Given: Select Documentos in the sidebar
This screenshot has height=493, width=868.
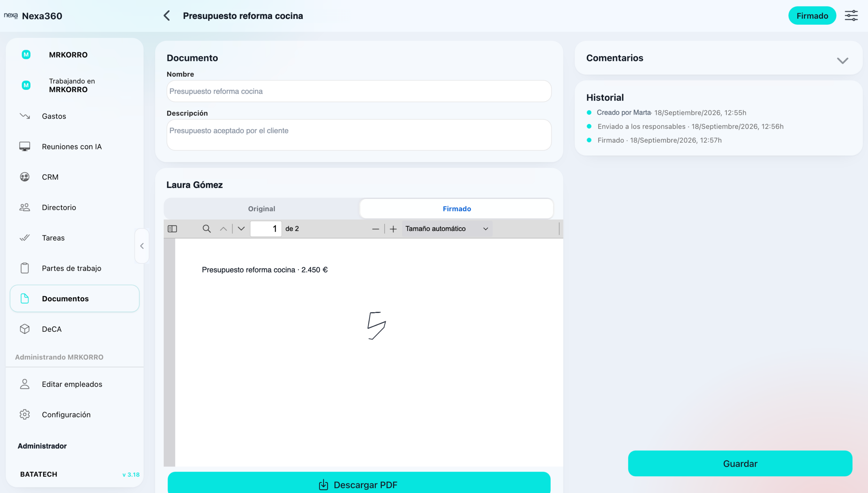Looking at the screenshot, I should [x=75, y=299].
